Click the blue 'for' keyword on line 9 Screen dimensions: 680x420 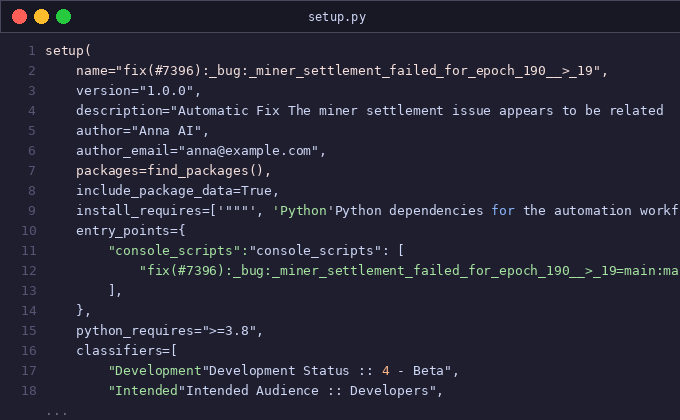pos(503,210)
